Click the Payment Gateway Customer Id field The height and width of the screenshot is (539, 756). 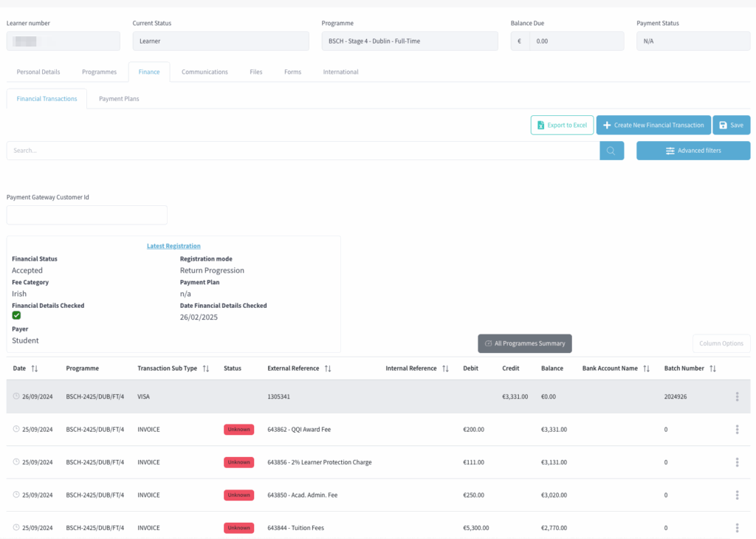click(87, 215)
